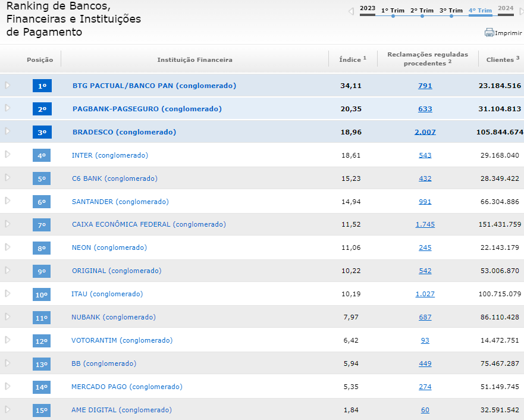
Task: Select the 4º Trim quarter tab
Action: point(480,11)
